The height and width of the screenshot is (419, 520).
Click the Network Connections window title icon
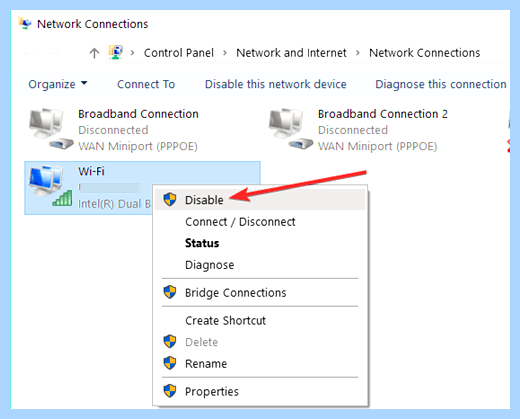25,24
